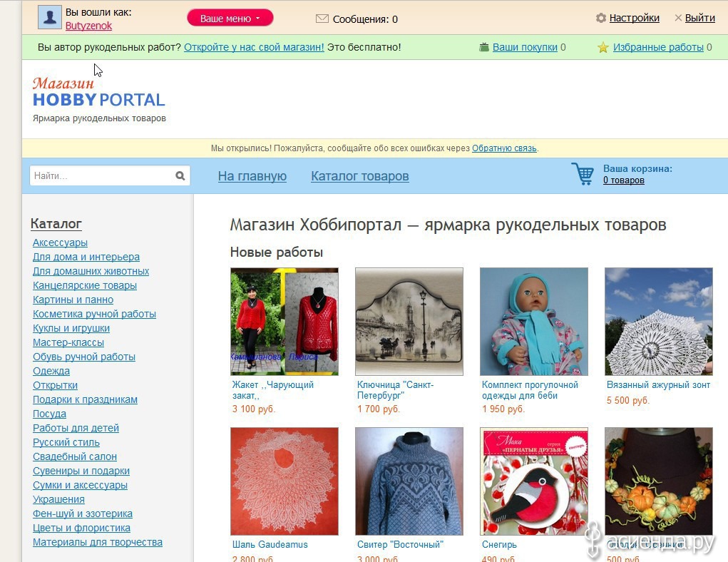Click the bullfinch Снегирь thumbnail
This screenshot has height=562, width=728.
(x=534, y=481)
